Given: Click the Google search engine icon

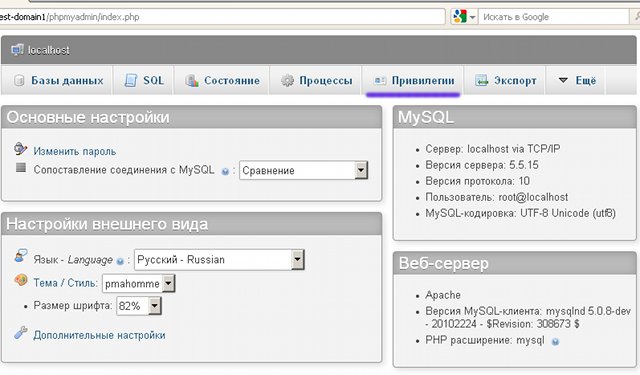Looking at the screenshot, I should [x=460, y=17].
